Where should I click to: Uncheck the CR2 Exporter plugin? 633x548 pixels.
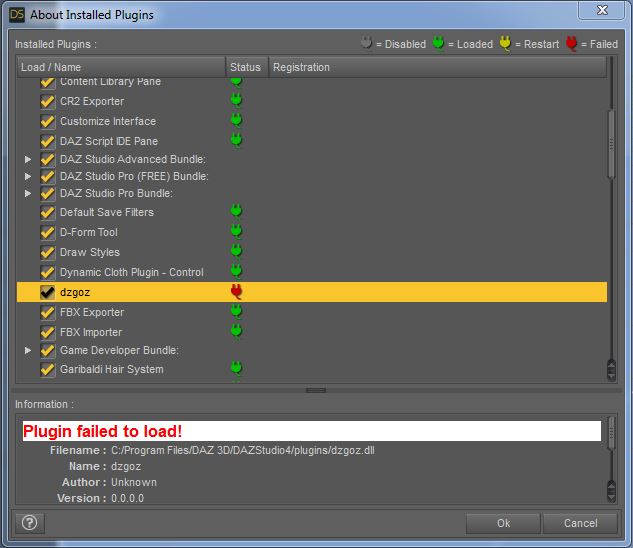pyautogui.click(x=48, y=101)
